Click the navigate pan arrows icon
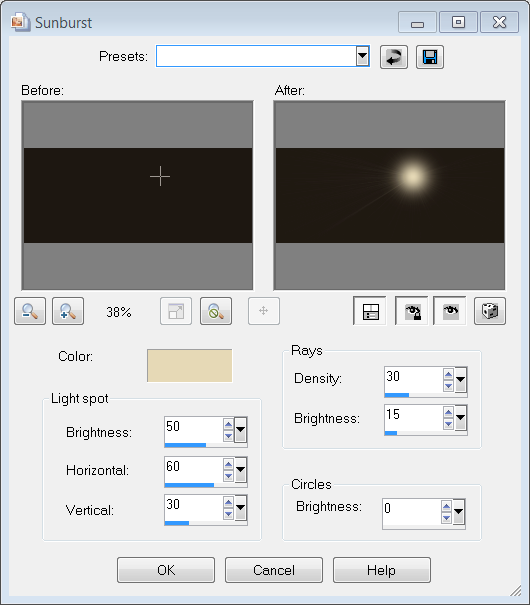The height and width of the screenshot is (605, 530). 264,311
